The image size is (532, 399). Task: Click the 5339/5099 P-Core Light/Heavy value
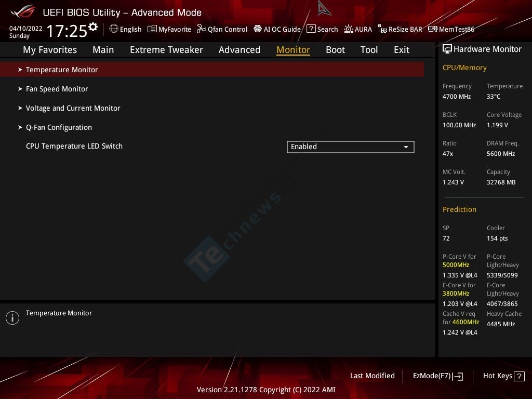(502, 275)
